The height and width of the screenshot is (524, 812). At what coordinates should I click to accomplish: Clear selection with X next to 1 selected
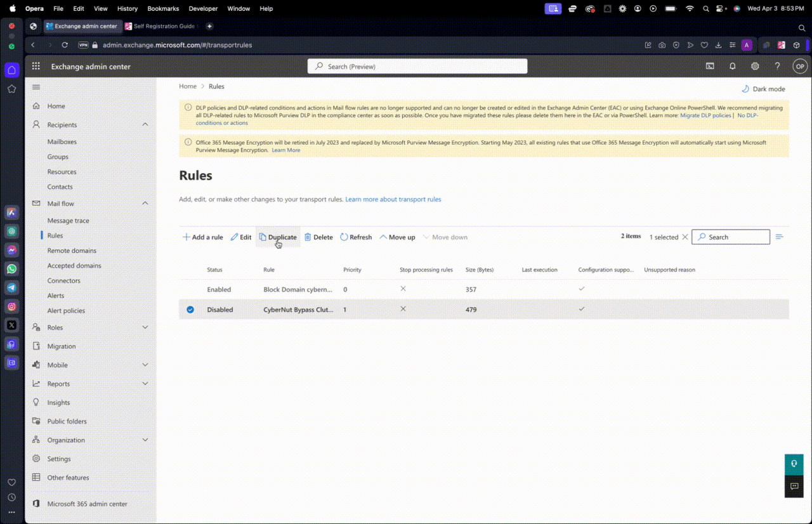pos(684,237)
